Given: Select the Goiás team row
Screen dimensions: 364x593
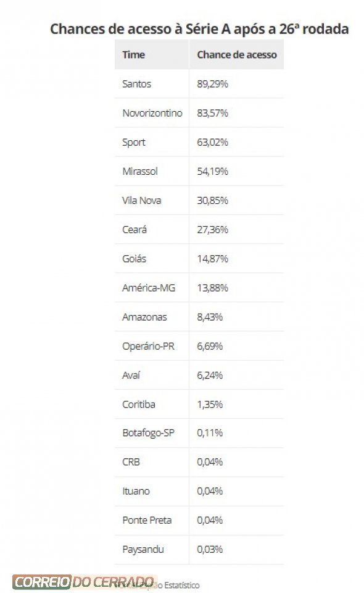Looking at the screenshot, I should click(x=199, y=259).
